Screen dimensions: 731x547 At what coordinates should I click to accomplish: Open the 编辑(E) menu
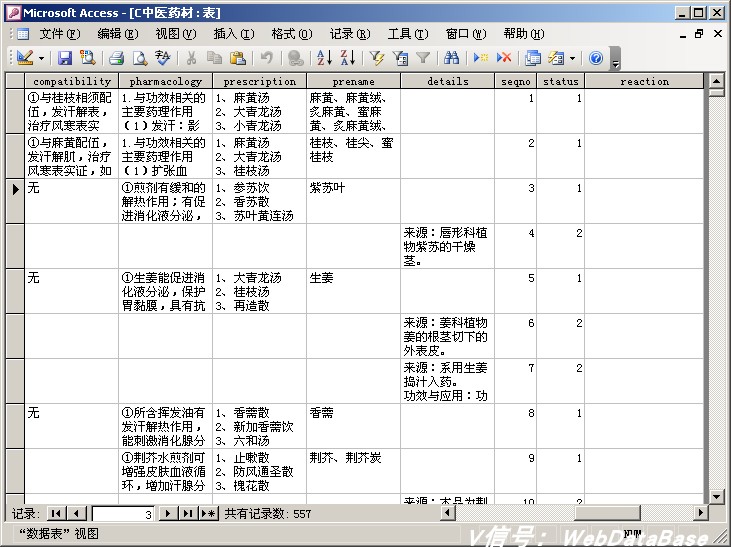coord(117,34)
